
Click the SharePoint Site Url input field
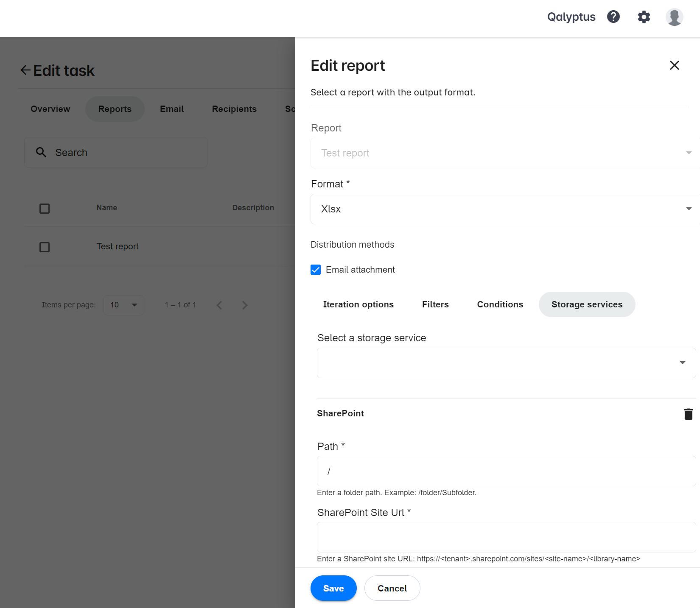point(506,537)
